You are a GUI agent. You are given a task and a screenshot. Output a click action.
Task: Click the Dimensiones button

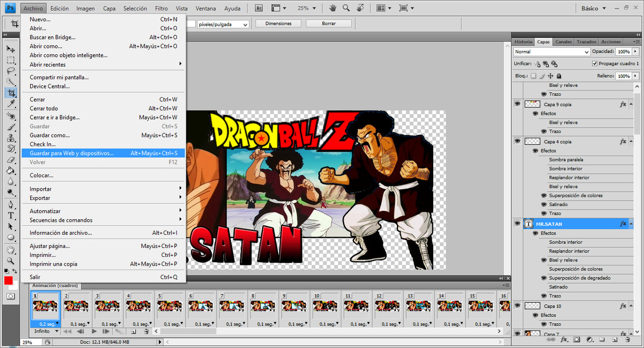click(x=278, y=24)
